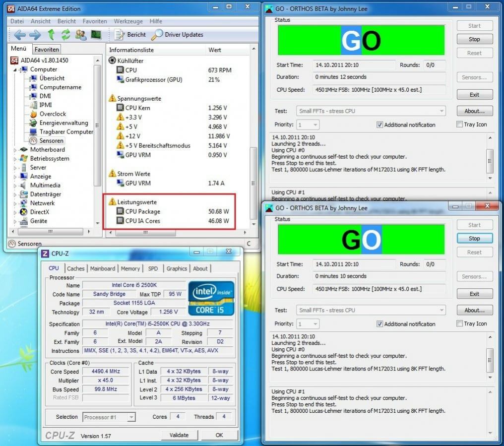Viewport: 504px width, 446px height.
Task: Expand the Motherboard tree node
Action: 15,150
